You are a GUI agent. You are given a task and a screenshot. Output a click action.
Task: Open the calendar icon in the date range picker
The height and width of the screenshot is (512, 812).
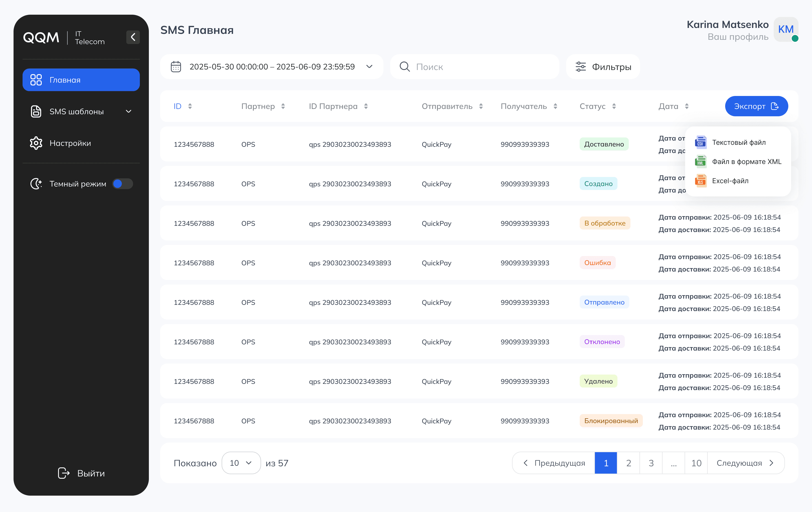pyautogui.click(x=176, y=67)
